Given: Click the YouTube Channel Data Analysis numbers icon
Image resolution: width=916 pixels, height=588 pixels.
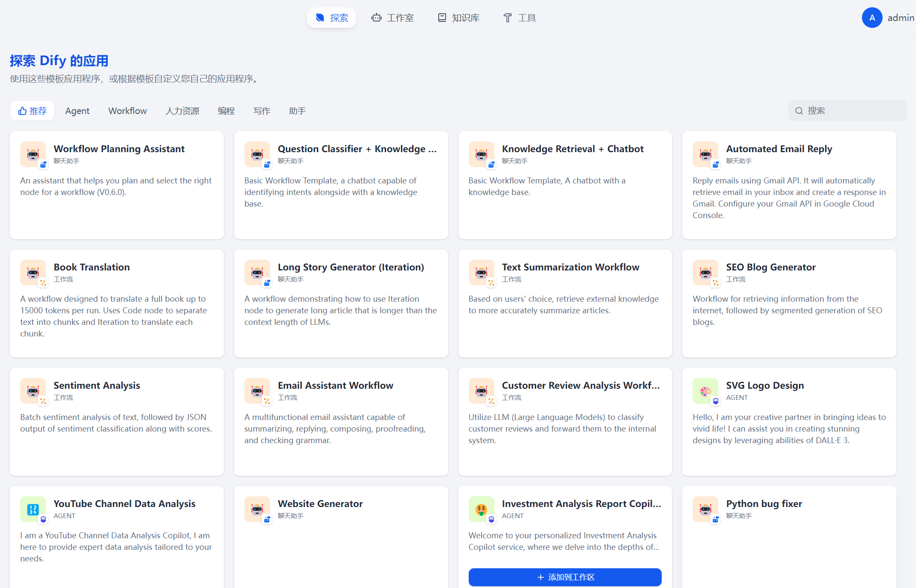Looking at the screenshot, I should [33, 509].
